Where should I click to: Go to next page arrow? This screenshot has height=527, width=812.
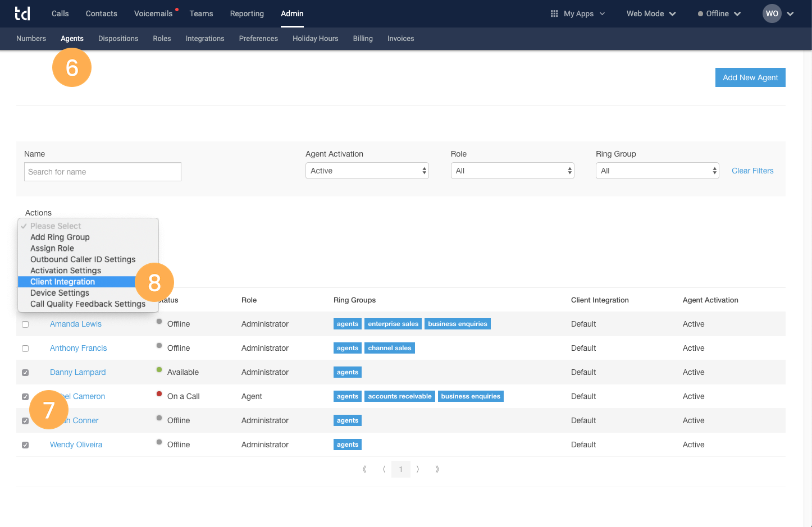418,469
